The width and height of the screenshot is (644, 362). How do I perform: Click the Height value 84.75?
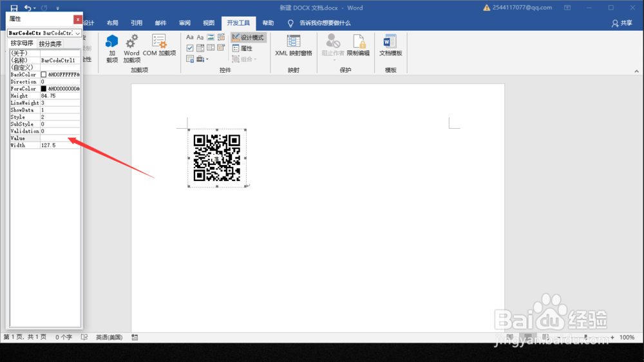[x=60, y=96]
